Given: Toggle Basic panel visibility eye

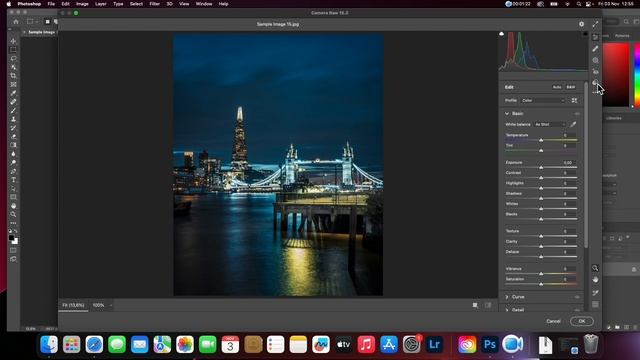Looking at the screenshot, I should point(577,114).
